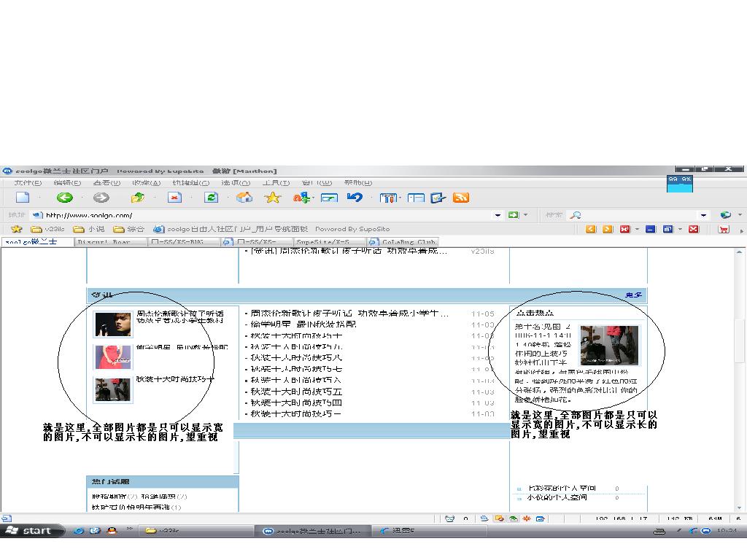Click the red shopping cart icon

[724, 229]
